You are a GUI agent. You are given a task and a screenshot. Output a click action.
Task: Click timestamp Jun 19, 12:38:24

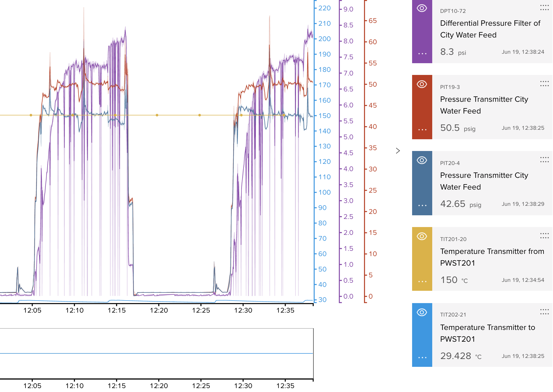tap(523, 52)
